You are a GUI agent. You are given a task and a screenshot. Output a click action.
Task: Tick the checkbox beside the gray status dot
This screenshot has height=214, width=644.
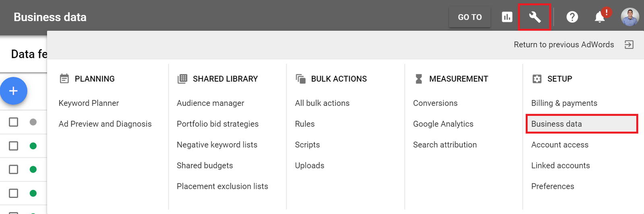click(14, 122)
